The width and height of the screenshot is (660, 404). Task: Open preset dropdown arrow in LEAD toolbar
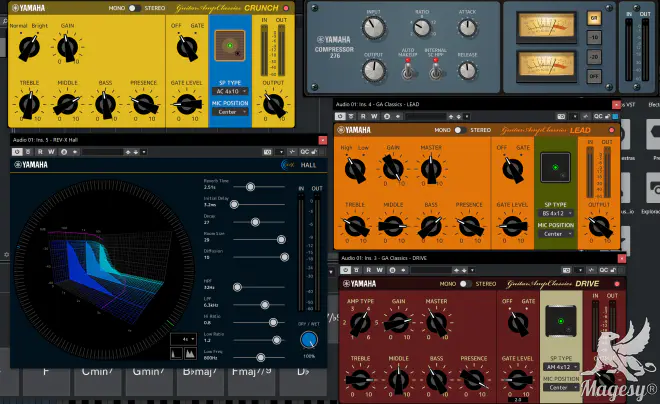pyautogui.click(x=467, y=116)
